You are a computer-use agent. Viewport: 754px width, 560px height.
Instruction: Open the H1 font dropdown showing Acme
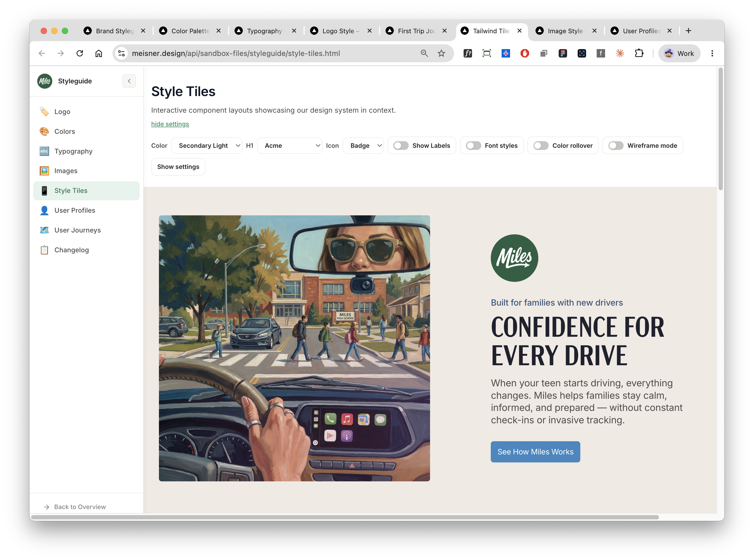290,145
